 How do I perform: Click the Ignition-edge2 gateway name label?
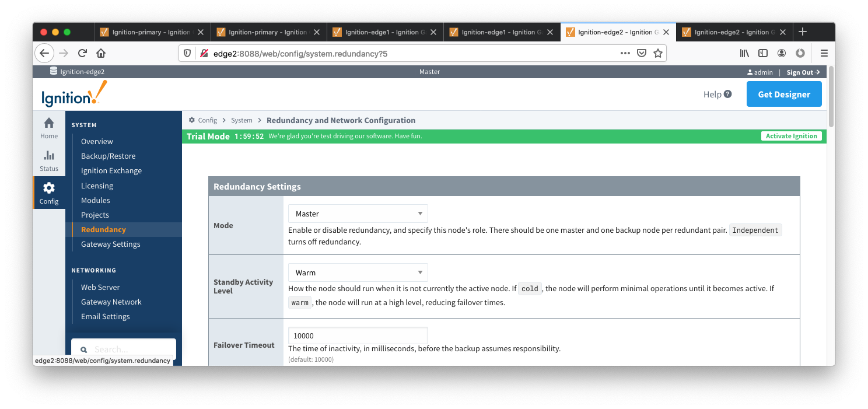[x=82, y=72]
